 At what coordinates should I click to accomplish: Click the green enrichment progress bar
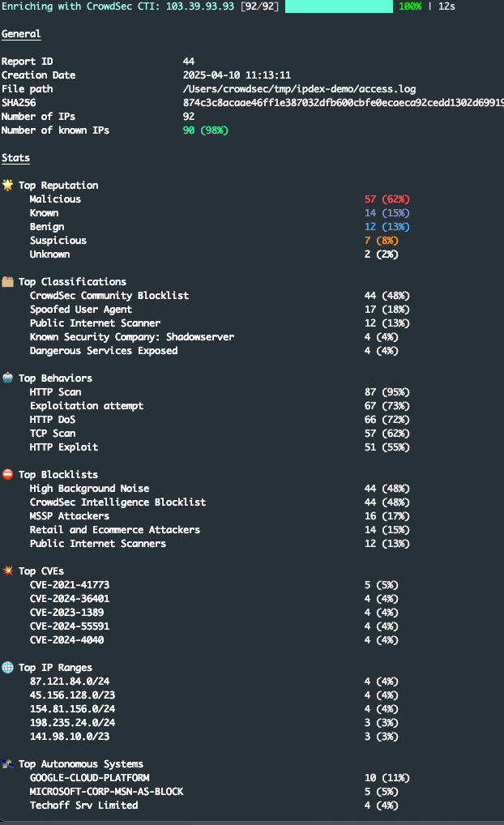(339, 6)
